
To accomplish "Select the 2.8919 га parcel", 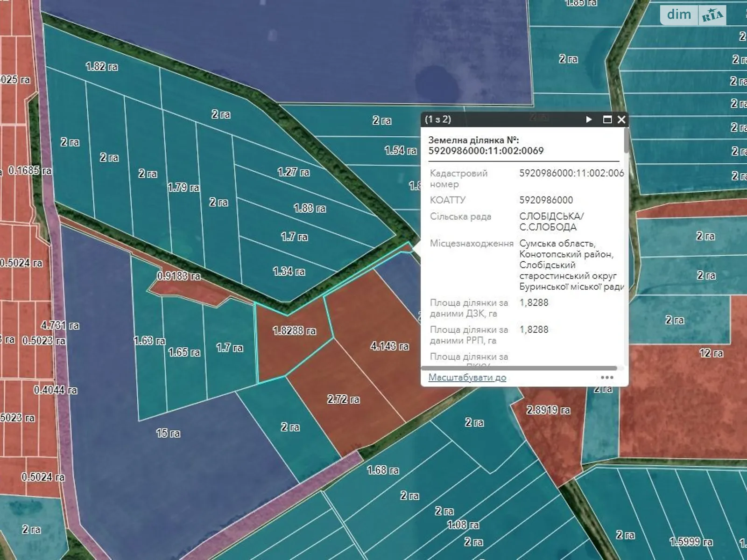I will tap(548, 410).
